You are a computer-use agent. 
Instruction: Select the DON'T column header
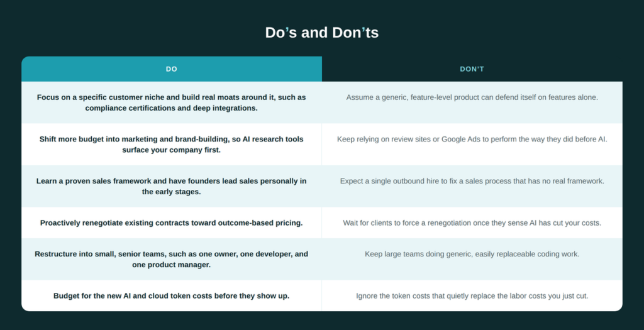tap(472, 69)
